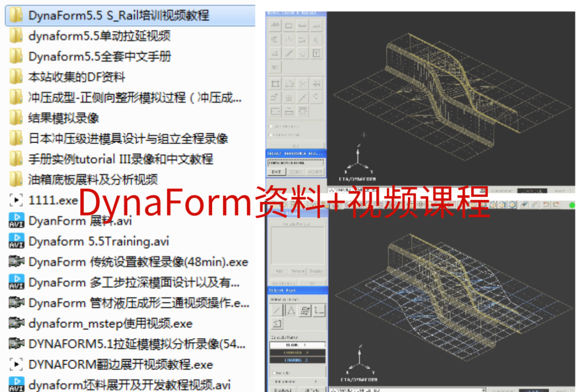Select the 油箱底板展料及分析视频 folder

[83, 179]
